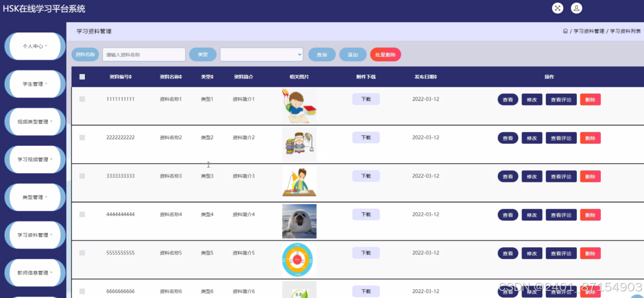Screen dimensions: 644x298
Task: Click the 学习资料管理 breadcrumb link
Action: point(589,31)
